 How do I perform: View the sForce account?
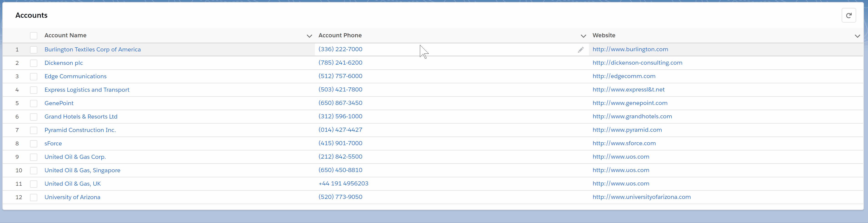coord(53,143)
